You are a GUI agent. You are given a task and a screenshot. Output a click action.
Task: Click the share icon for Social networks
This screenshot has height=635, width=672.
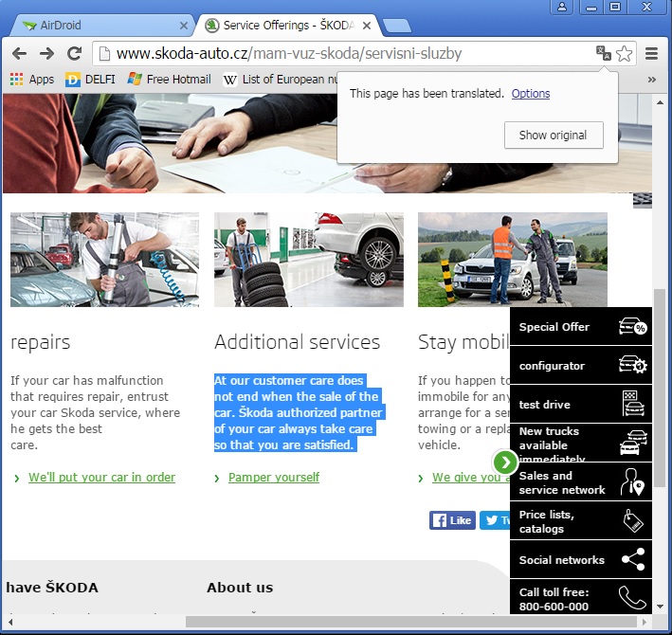[633, 559]
